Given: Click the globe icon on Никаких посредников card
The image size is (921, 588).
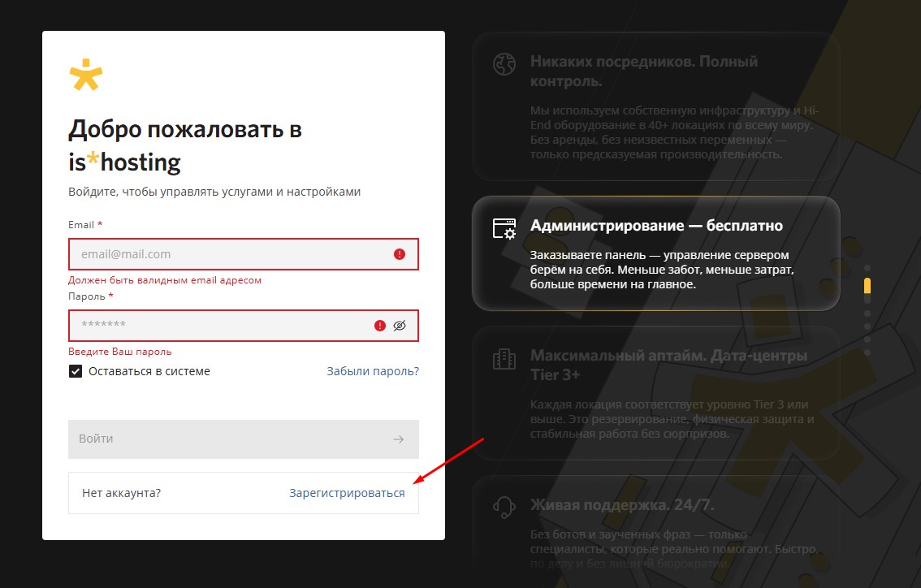Looking at the screenshot, I should point(504,64).
